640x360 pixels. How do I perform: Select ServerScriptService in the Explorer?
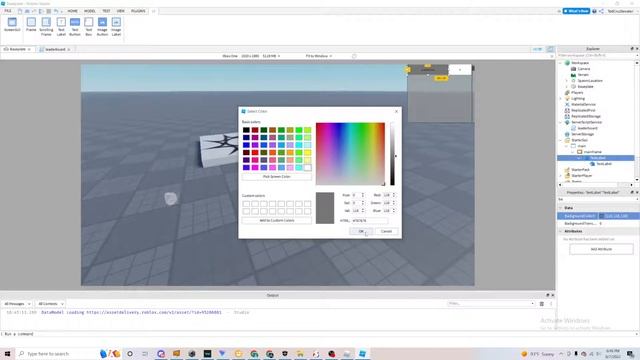587,122
